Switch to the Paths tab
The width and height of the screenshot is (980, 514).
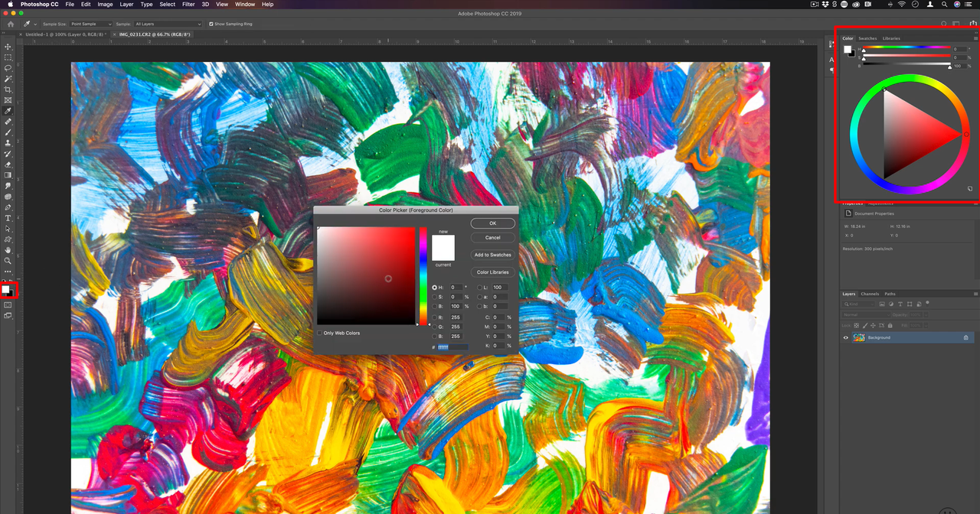pos(890,294)
